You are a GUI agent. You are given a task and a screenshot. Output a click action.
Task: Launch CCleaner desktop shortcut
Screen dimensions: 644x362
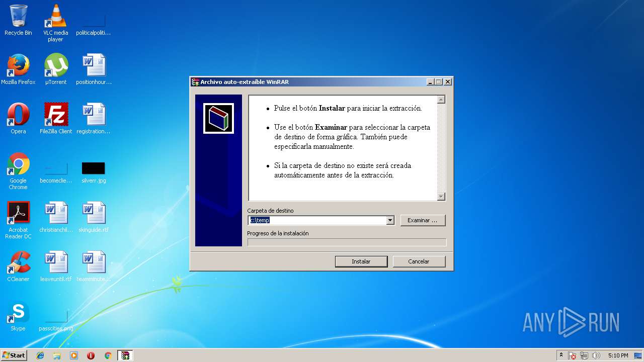tap(18, 266)
